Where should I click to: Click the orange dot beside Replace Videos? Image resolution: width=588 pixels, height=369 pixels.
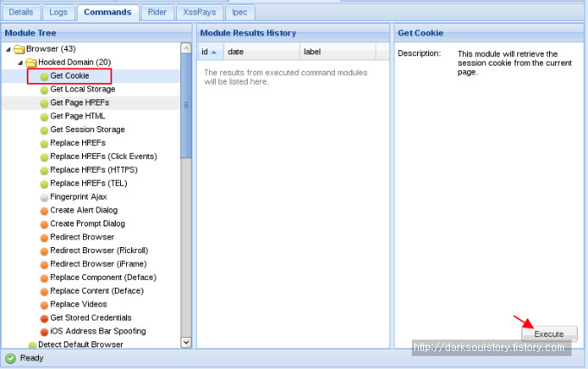(x=44, y=305)
